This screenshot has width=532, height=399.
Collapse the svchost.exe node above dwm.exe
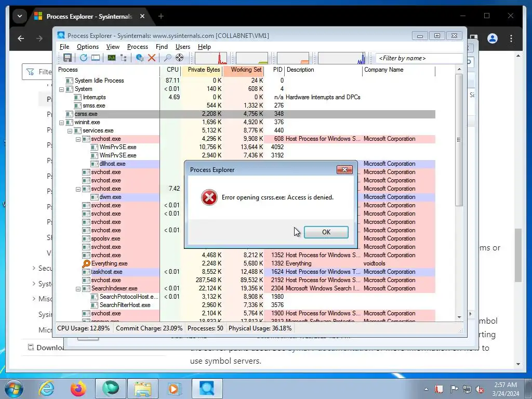[x=78, y=189]
